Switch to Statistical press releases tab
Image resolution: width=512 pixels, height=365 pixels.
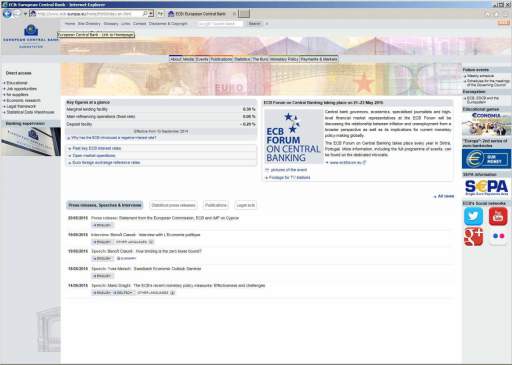coord(173,205)
